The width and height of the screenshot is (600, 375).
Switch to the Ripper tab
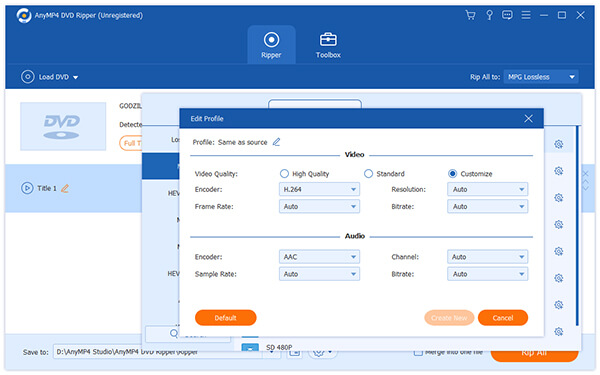point(271,45)
